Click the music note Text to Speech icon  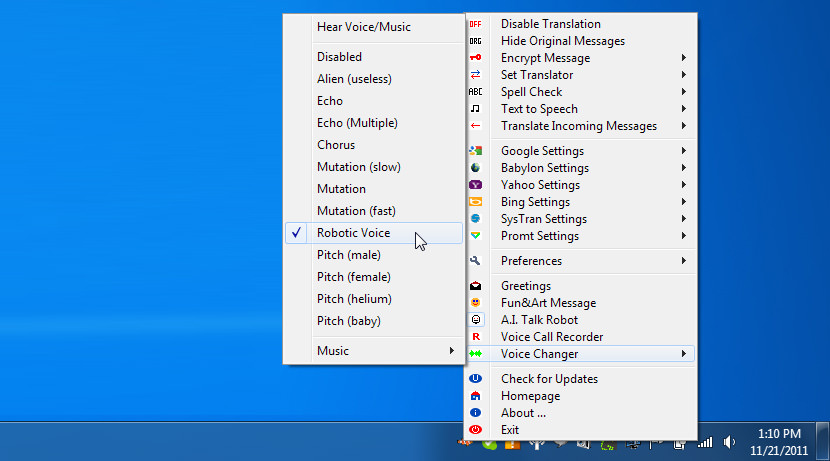tap(475, 109)
